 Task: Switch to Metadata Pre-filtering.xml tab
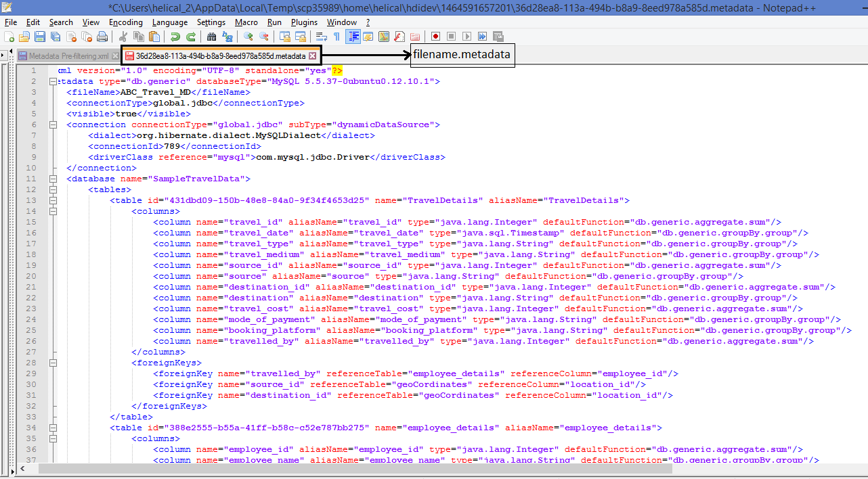68,55
